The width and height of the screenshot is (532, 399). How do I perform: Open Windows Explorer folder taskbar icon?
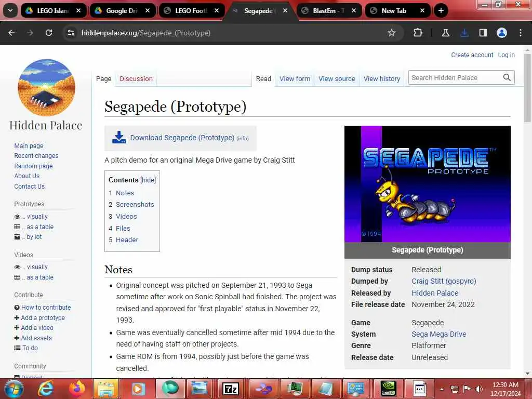click(107, 389)
